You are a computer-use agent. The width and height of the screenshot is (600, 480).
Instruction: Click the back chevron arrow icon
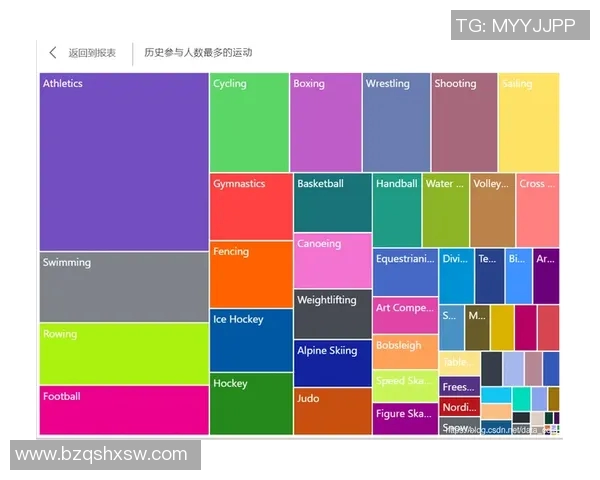[x=53, y=53]
